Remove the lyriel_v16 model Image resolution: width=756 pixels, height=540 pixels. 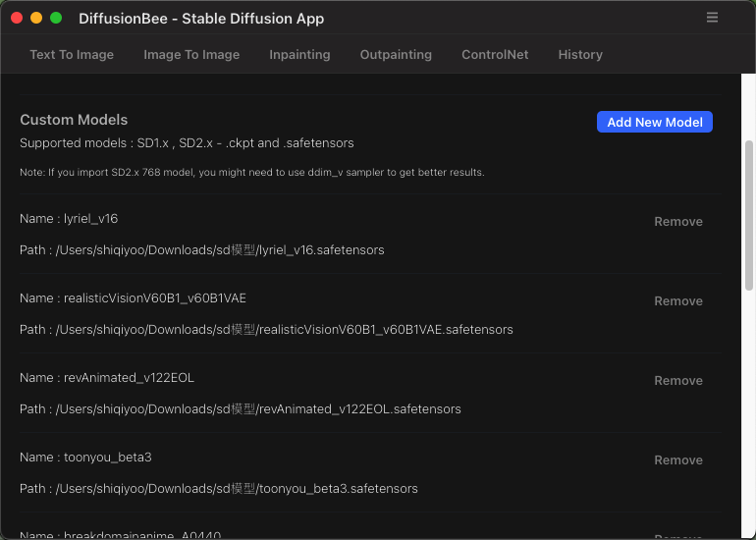click(x=678, y=222)
